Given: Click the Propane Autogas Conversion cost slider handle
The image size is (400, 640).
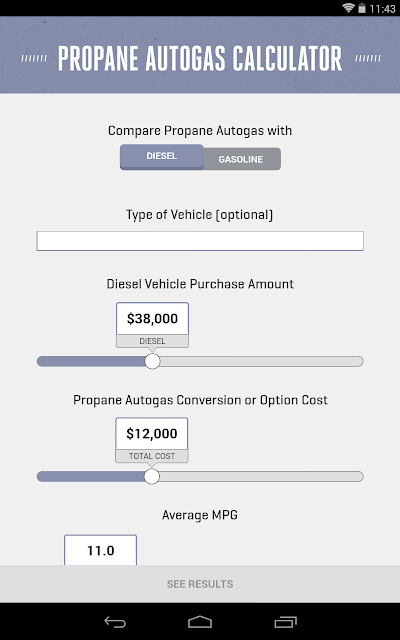Looking at the screenshot, I should (152, 476).
